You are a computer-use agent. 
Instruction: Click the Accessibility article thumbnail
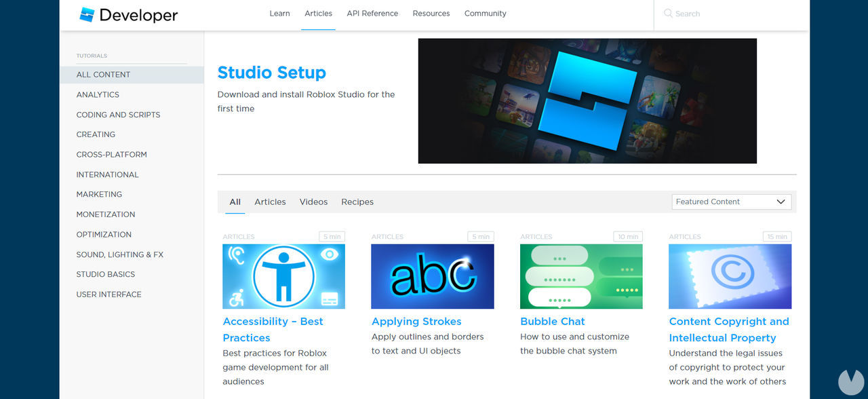tap(283, 276)
